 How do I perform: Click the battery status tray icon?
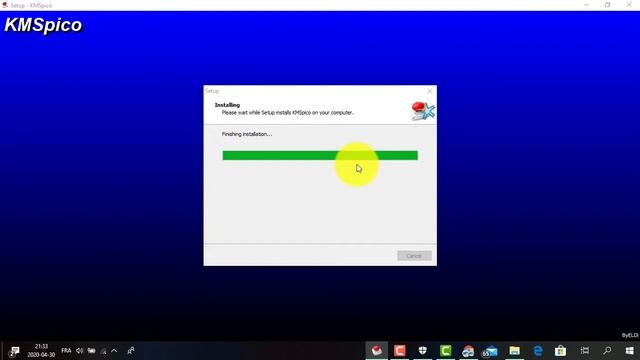[x=91, y=351]
